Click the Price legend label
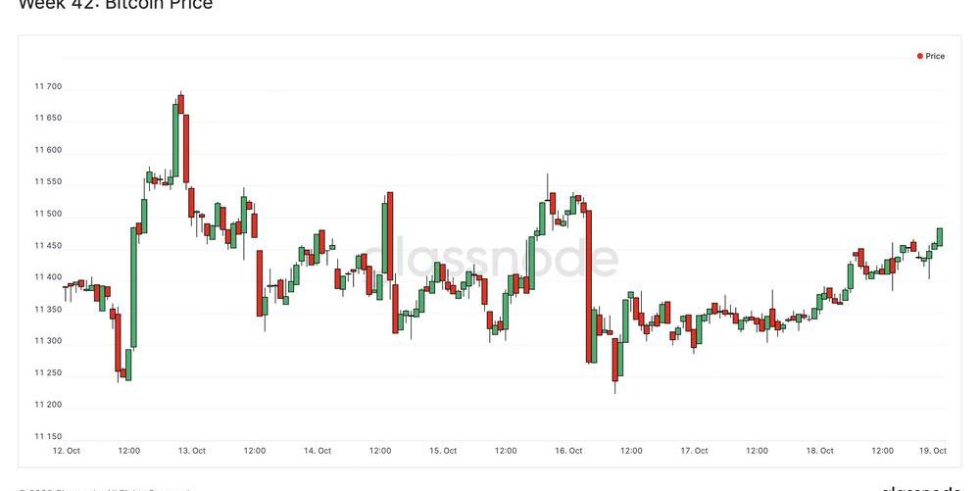 [935, 56]
